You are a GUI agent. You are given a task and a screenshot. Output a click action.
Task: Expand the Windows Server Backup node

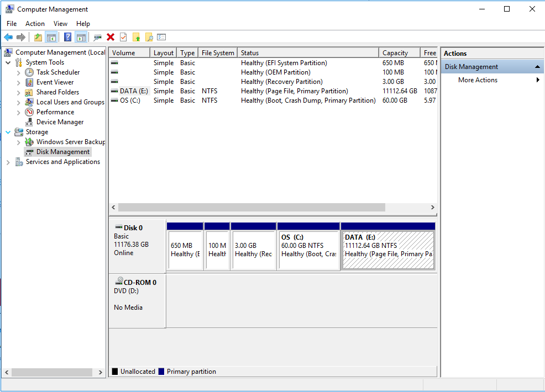[x=18, y=142]
